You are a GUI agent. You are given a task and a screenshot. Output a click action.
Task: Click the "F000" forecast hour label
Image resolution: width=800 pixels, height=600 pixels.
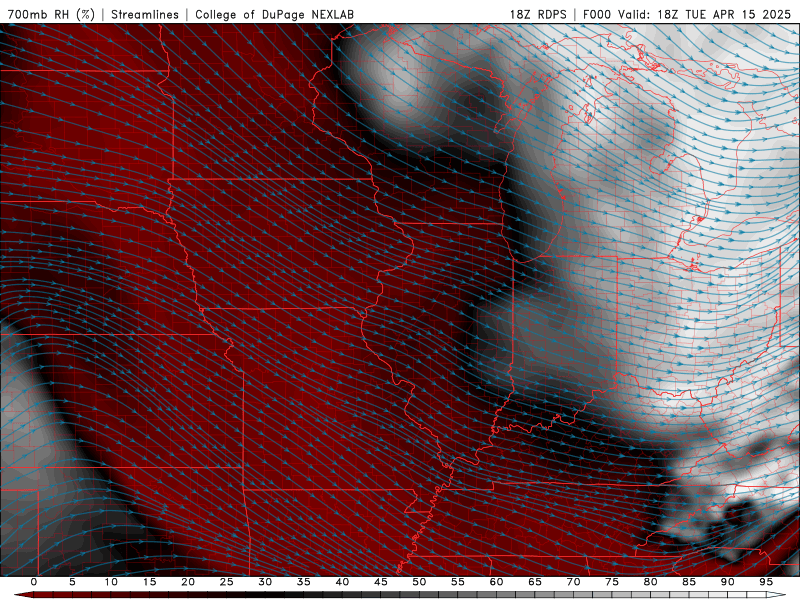click(598, 14)
